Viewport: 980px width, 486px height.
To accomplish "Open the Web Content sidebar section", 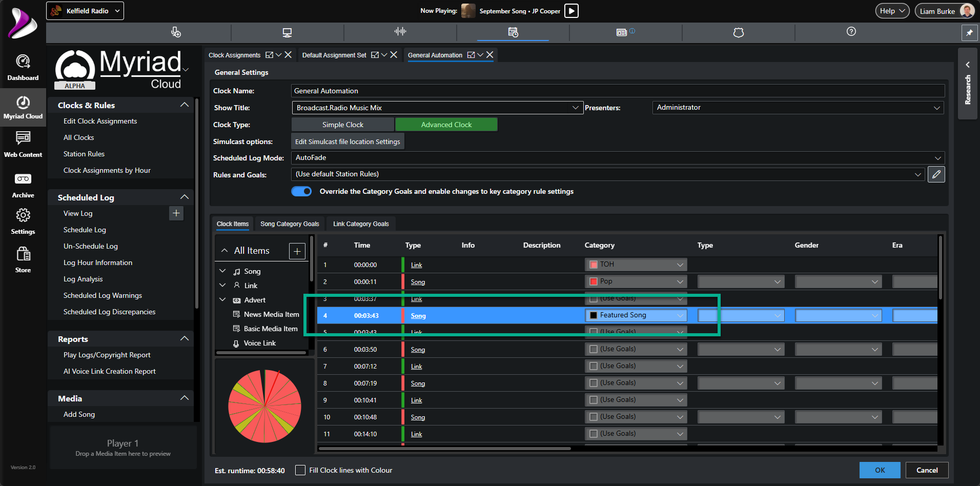I will point(23,144).
